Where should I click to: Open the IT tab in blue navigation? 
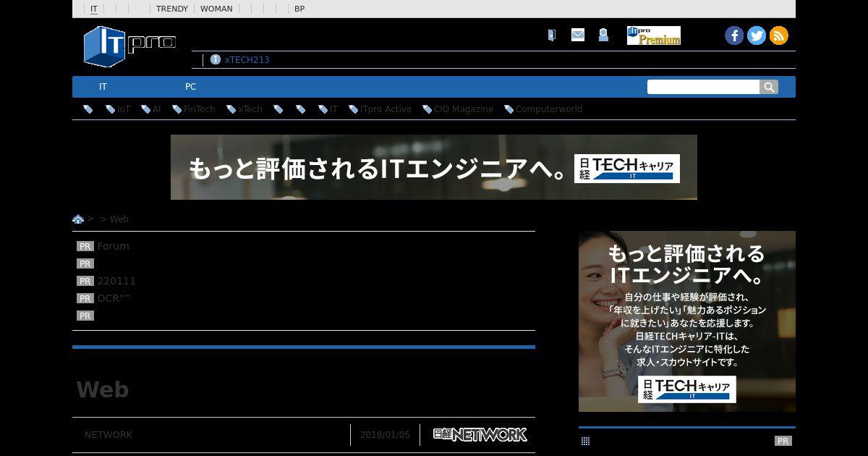[x=103, y=87]
